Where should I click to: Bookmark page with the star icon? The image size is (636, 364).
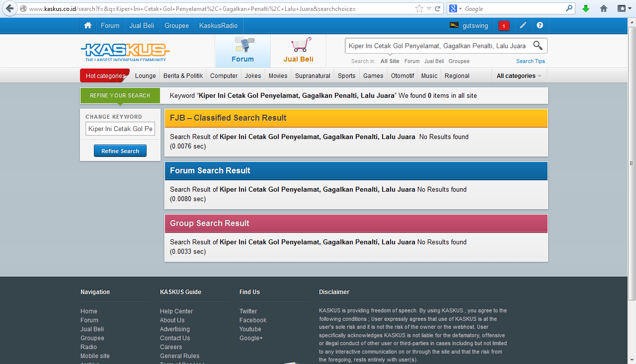419,8
